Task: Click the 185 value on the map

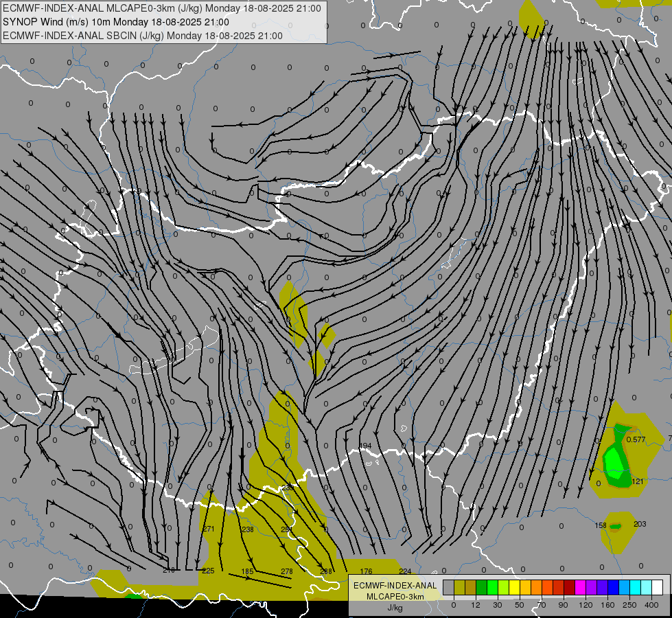Action: (x=248, y=571)
